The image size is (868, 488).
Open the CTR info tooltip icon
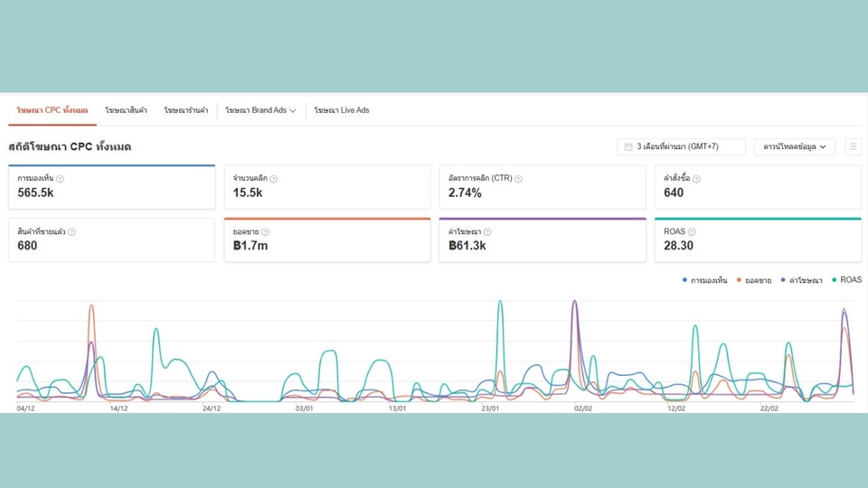(518, 179)
